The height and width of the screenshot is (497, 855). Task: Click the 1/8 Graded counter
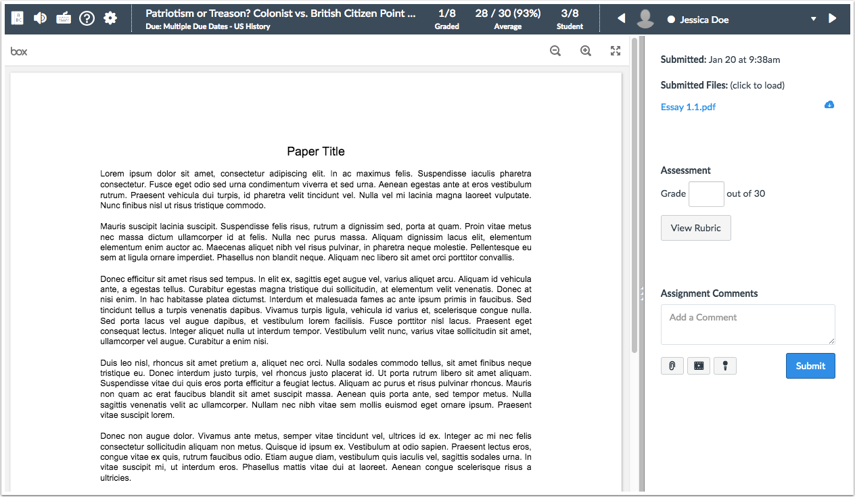click(447, 19)
